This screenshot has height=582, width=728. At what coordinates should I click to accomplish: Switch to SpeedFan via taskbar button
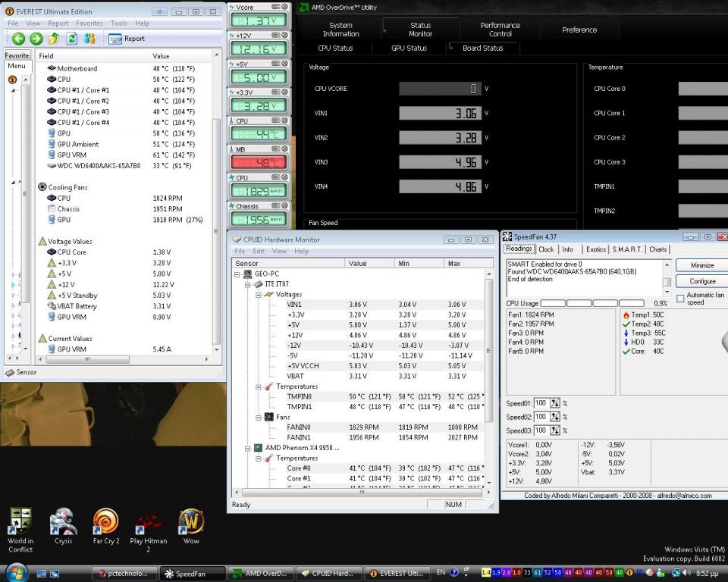pyautogui.click(x=193, y=574)
